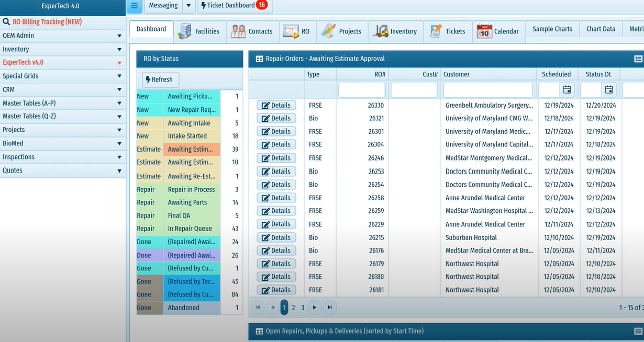Image resolution: width=644 pixels, height=342 pixels.
Task: Open the Calendar tab date icon
Action: pyautogui.click(x=484, y=32)
